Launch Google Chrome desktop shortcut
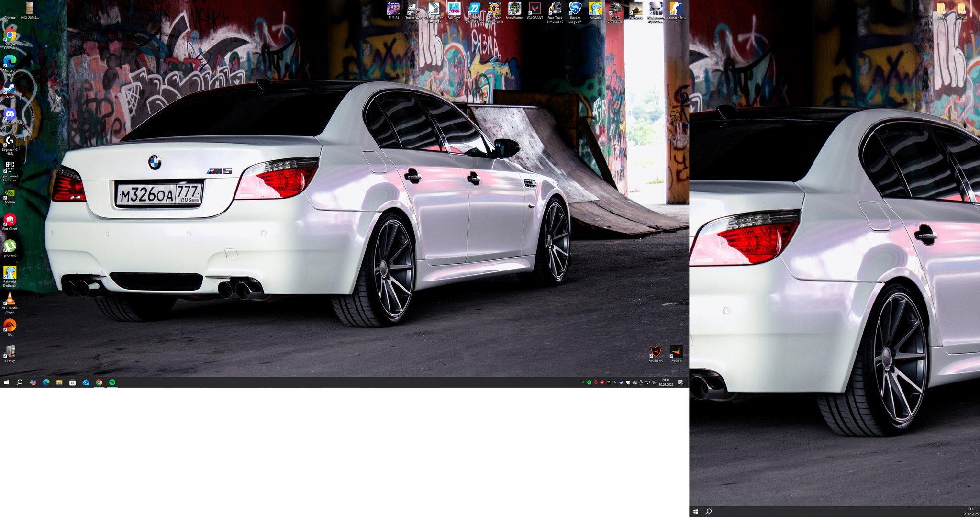Screen dimensions: 980x517 [10, 39]
